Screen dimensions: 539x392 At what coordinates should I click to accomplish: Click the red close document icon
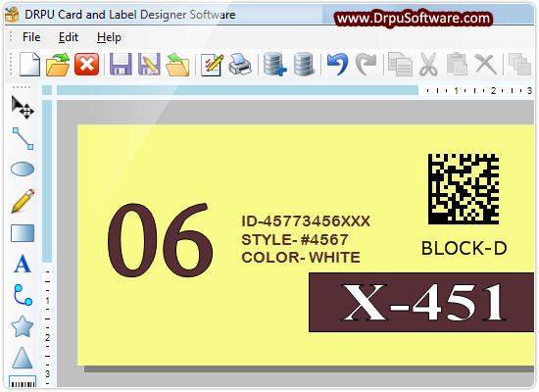click(x=86, y=64)
